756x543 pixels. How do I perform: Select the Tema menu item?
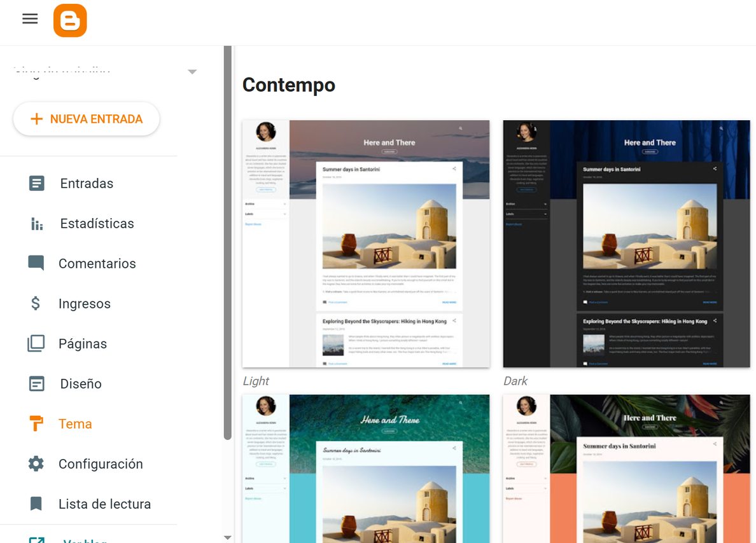[74, 424]
